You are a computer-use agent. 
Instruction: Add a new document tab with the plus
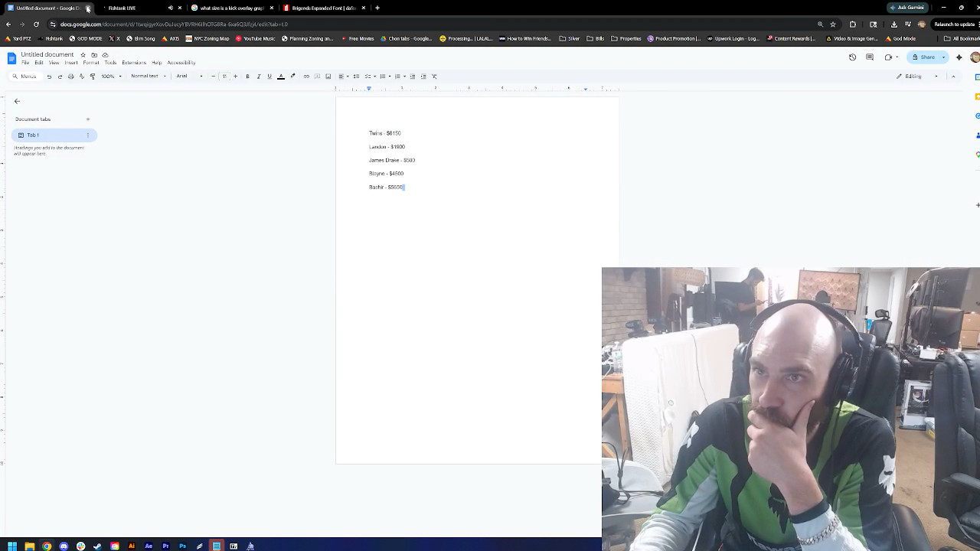88,119
